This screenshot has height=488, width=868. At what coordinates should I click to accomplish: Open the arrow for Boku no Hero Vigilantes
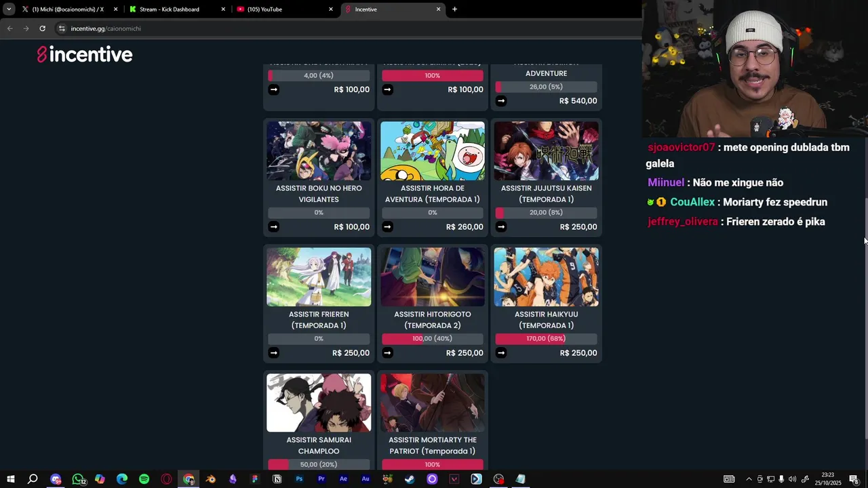pyautogui.click(x=273, y=227)
